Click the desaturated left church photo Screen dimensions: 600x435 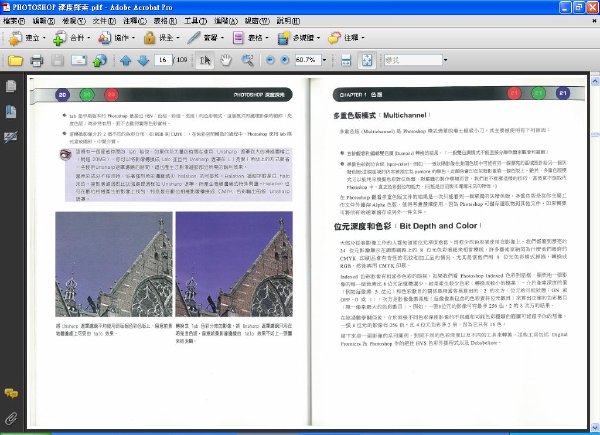114,264
